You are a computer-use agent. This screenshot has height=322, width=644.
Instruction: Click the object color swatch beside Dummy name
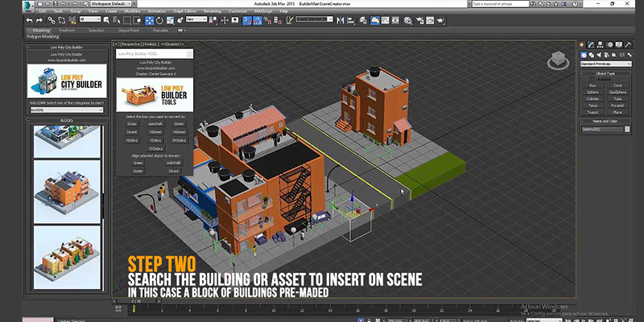coord(627,130)
